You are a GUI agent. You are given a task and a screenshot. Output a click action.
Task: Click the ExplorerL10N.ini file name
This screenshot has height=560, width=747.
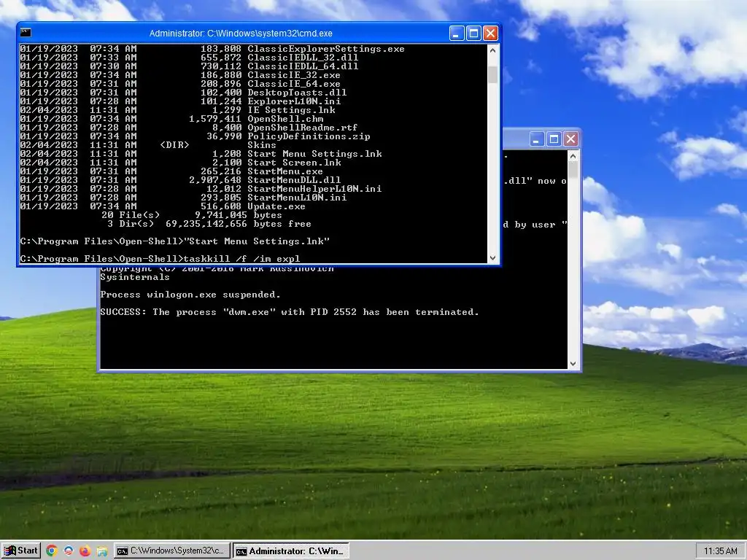tap(294, 101)
